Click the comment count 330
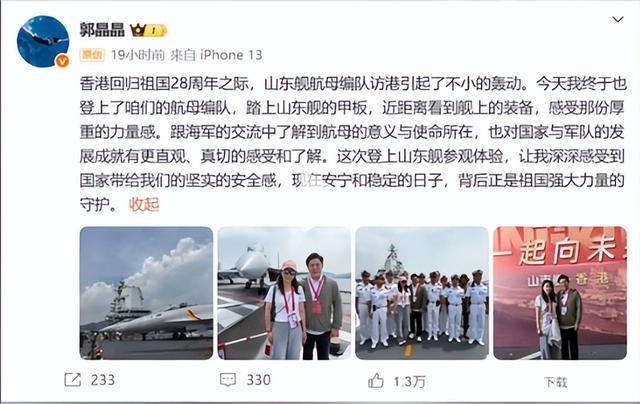The width and height of the screenshot is (640, 404). tap(258, 380)
